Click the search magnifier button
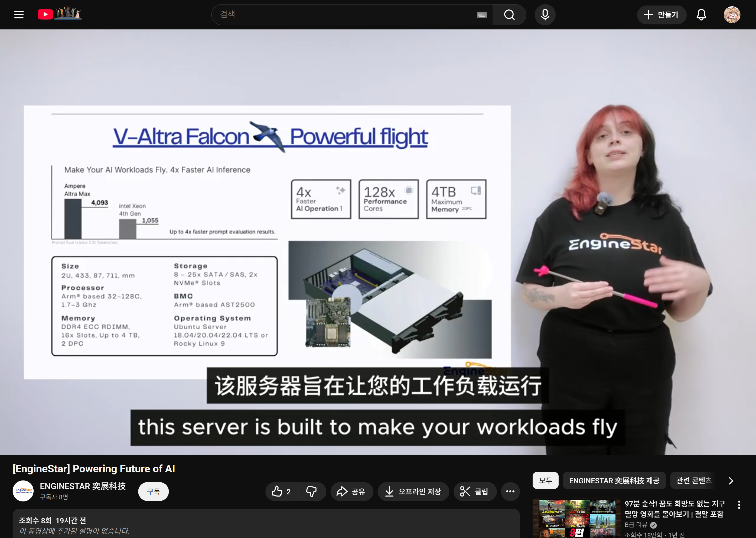This screenshot has width=756, height=538. coord(509,14)
